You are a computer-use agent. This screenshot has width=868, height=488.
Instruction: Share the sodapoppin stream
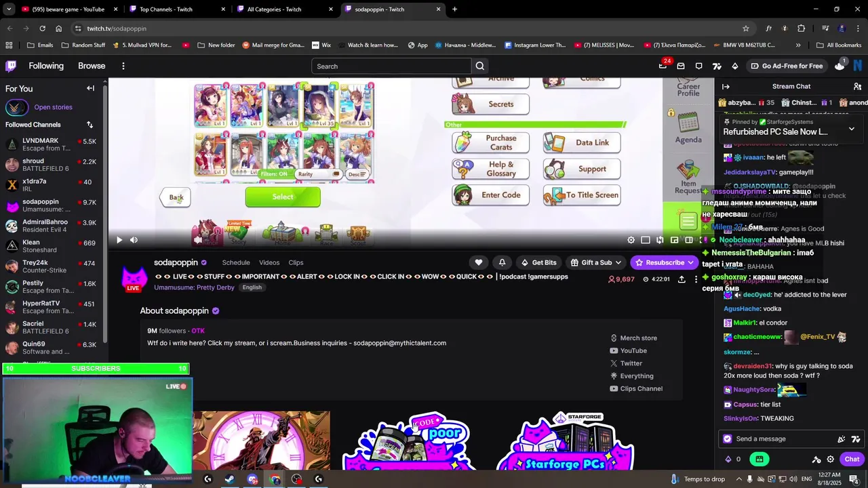(682, 279)
